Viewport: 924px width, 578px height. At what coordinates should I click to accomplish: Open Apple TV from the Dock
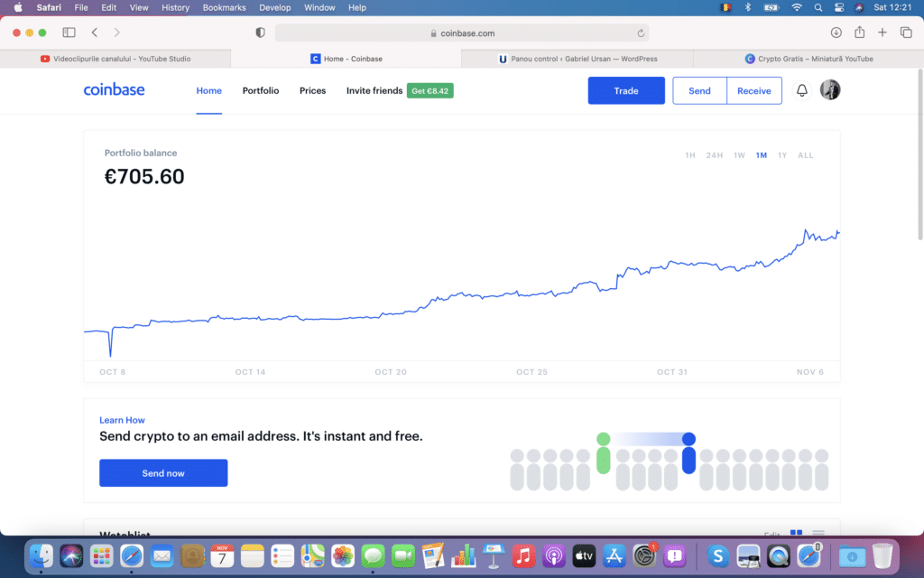(584, 555)
